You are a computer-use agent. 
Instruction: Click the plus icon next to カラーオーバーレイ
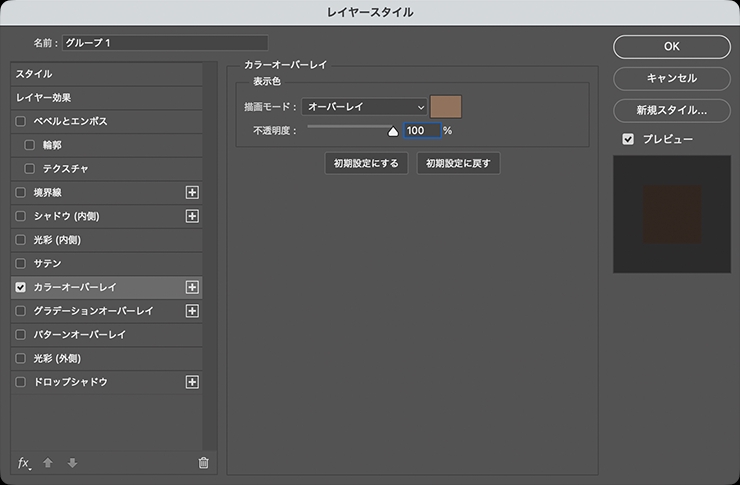193,287
